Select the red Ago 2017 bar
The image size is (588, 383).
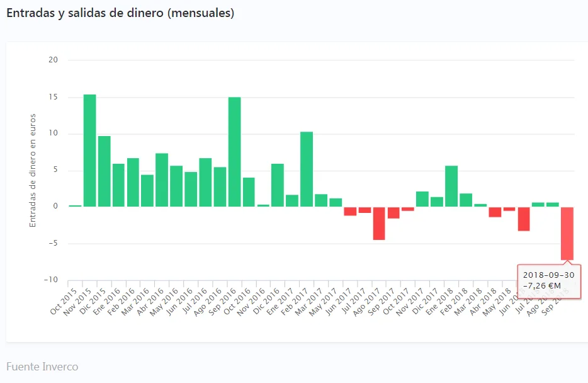pos(379,223)
